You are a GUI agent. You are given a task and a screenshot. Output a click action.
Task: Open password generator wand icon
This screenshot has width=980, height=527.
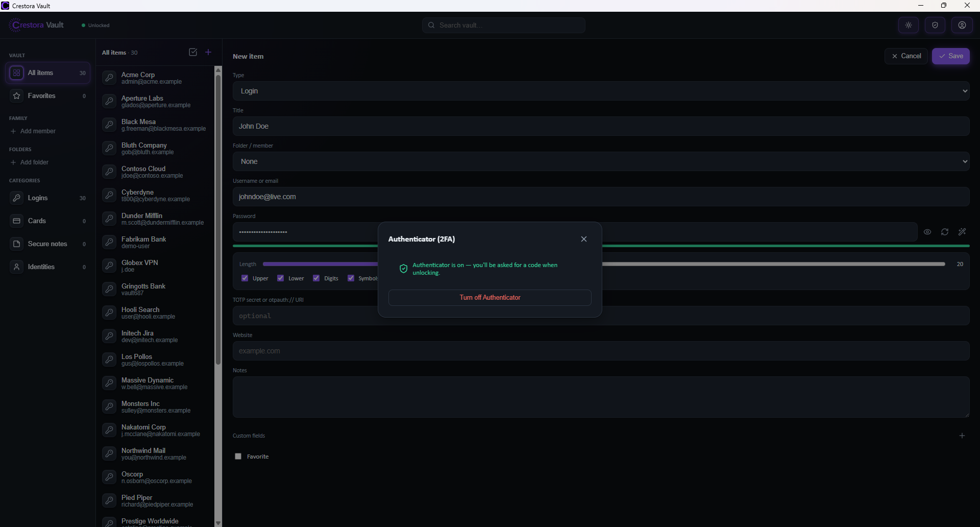962,232
